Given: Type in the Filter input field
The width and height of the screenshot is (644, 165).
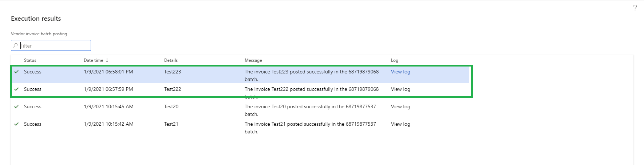Looking at the screenshot, I should pos(55,46).
